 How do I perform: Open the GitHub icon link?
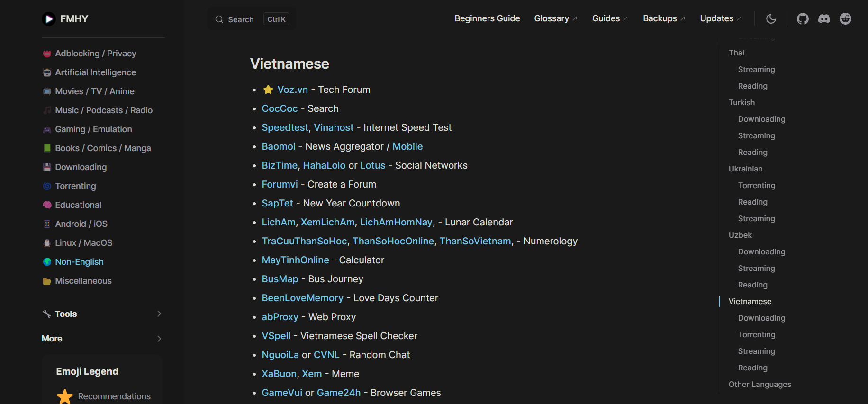click(803, 19)
